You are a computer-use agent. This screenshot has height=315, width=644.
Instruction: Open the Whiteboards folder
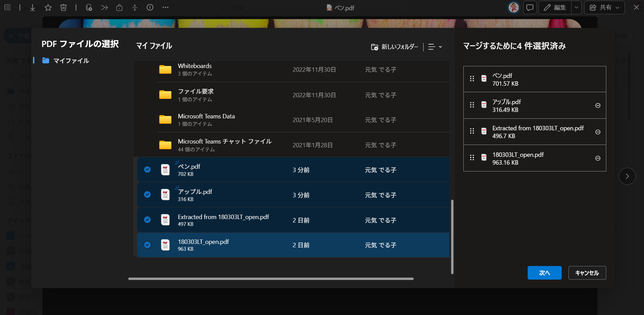(195, 66)
